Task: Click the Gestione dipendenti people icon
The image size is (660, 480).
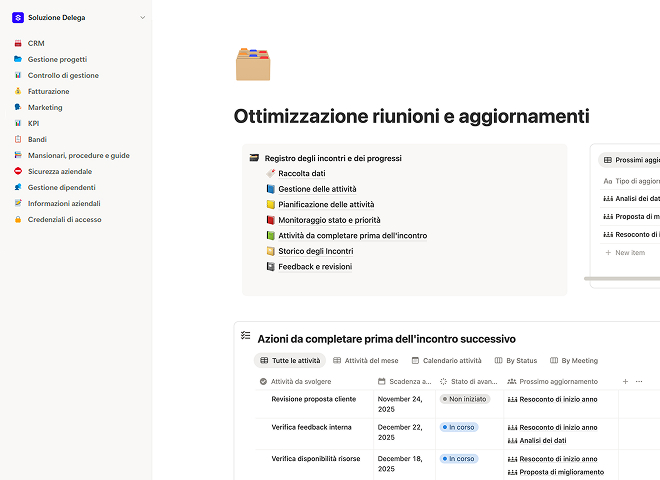Action: point(18,187)
